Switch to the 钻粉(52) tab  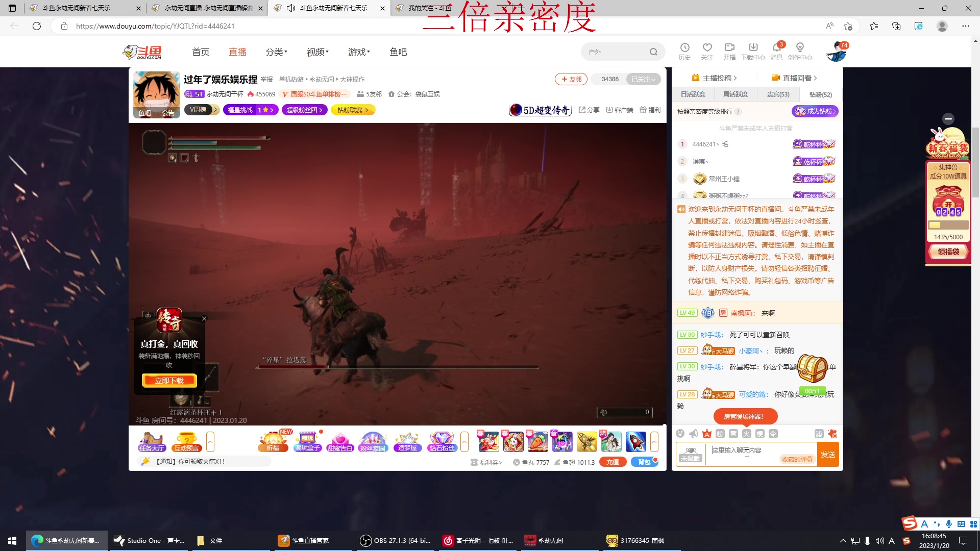[x=821, y=94]
